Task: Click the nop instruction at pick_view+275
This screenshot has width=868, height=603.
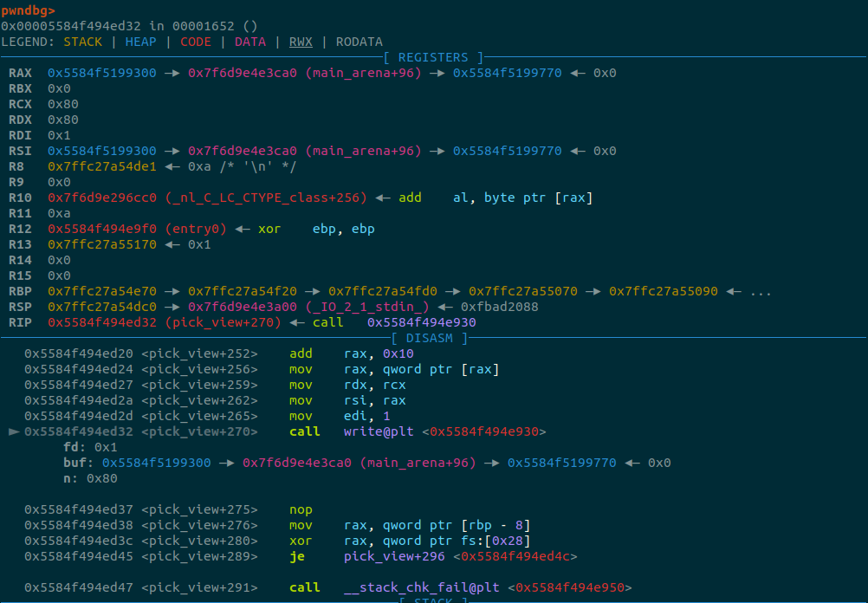Action: pyautogui.click(x=301, y=509)
